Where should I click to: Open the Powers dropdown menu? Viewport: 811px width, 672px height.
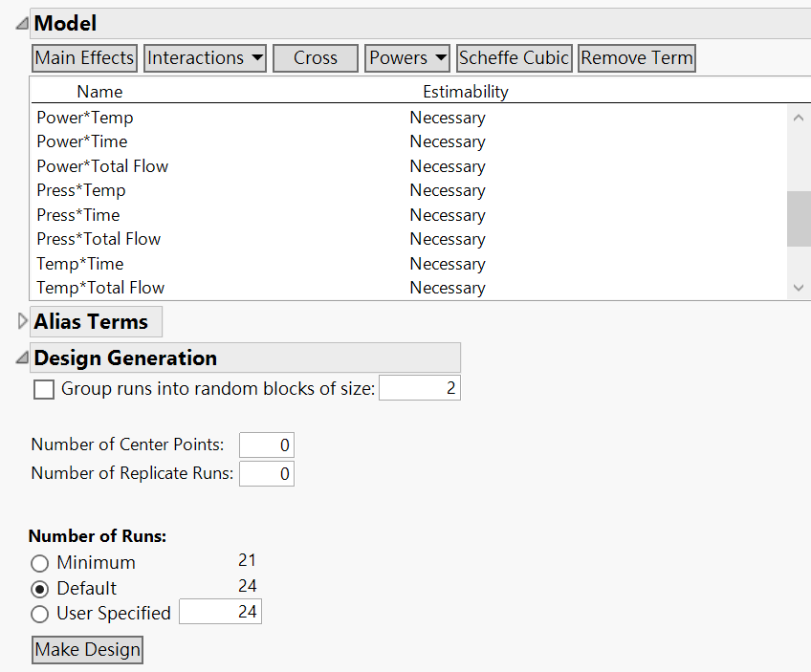coord(407,58)
